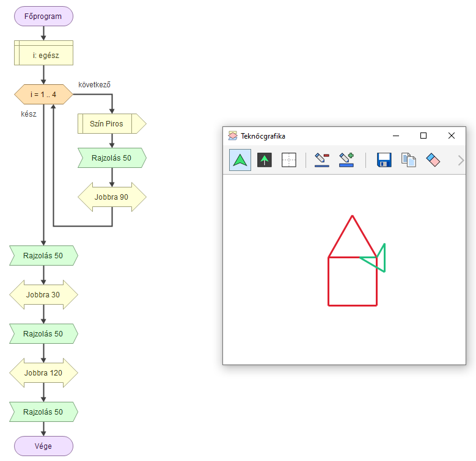Viewport: 476px width, 461px height.
Task: Click the 'Jobbra 30' turn block
Action: tap(43, 295)
